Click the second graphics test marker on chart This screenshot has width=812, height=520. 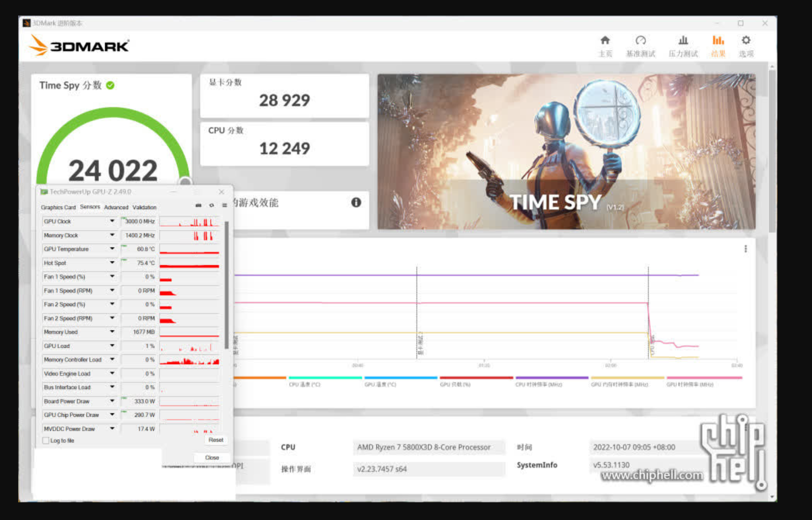pyautogui.click(x=417, y=312)
